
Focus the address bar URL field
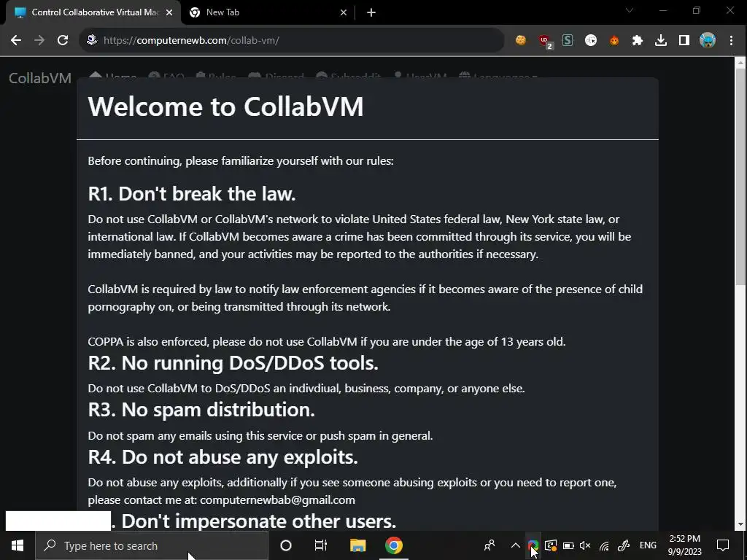(292, 41)
